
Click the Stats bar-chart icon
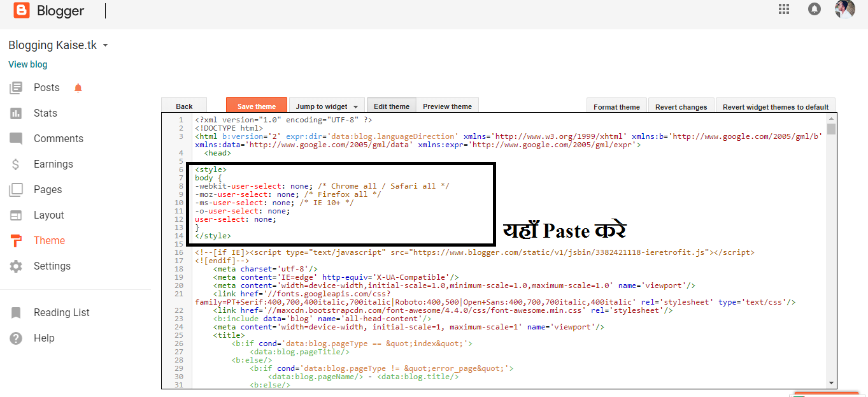coord(16,113)
